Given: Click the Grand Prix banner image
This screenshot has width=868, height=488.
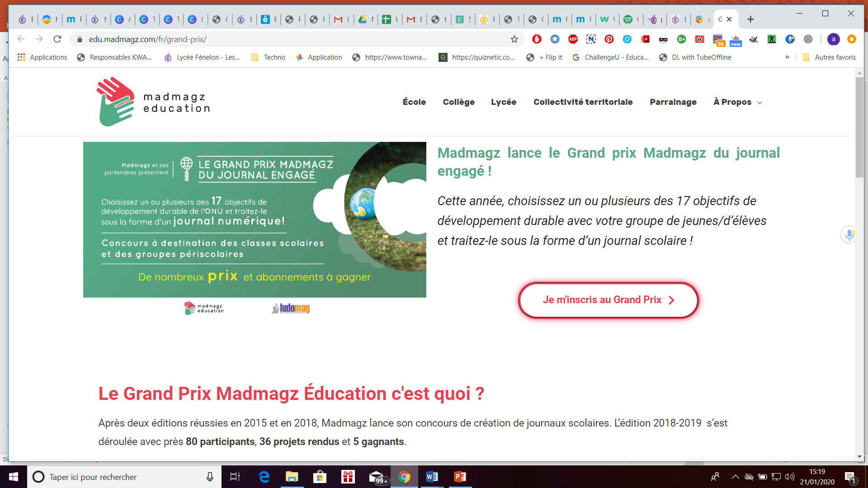Looking at the screenshot, I should click(255, 220).
